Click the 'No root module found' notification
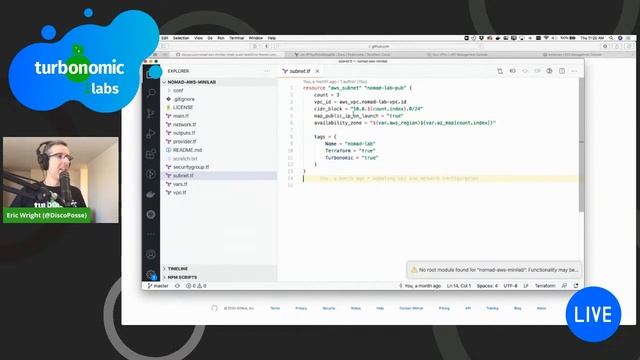 (x=494, y=270)
